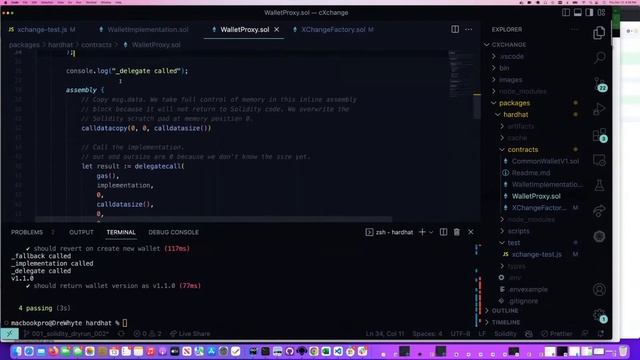Open the Testing flask icon
This screenshot has width=640, height=360.
[x=599, y=186]
